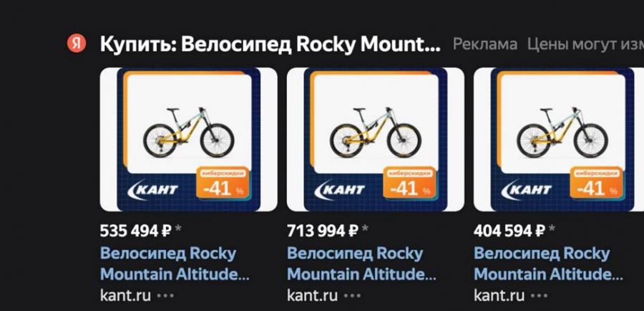Open more options for the 713 994 ₽ offer
644x311 pixels.
(x=352, y=295)
